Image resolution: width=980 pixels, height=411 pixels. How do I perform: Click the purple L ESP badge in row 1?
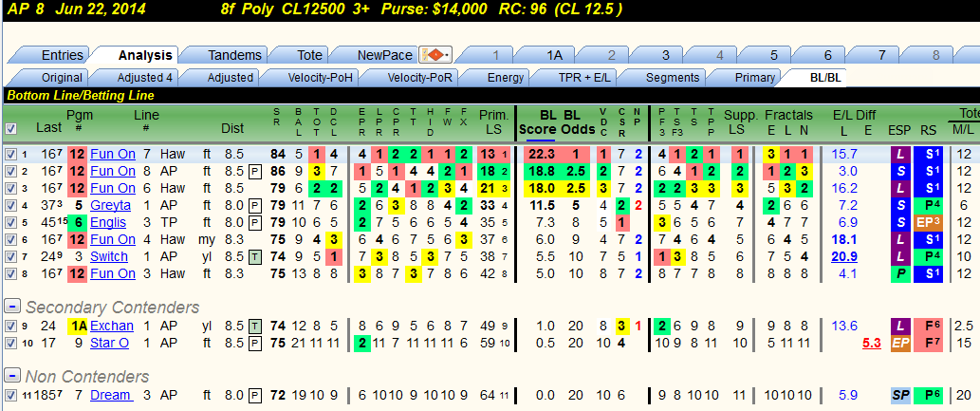point(899,154)
